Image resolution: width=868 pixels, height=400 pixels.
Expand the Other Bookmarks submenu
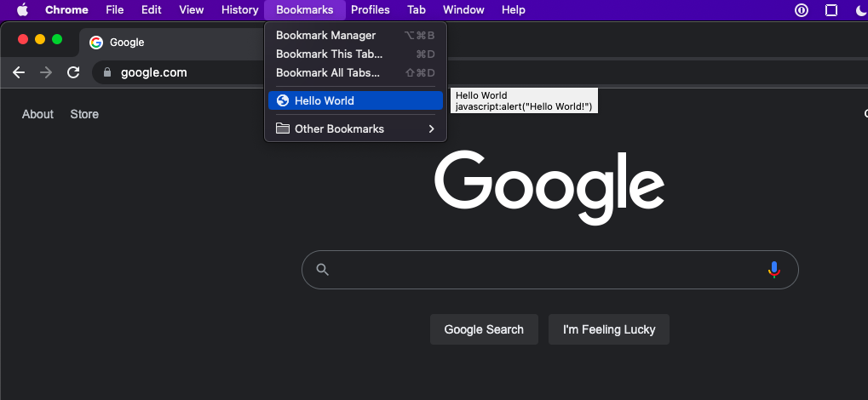(x=355, y=129)
